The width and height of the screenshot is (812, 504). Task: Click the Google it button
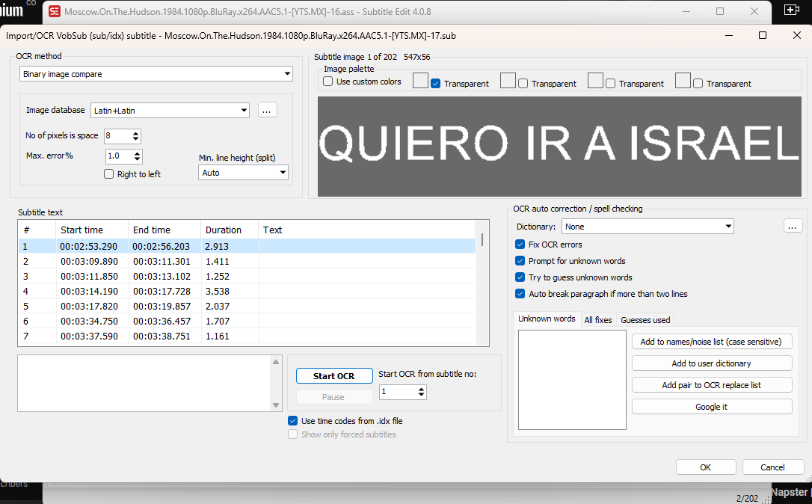coord(712,407)
